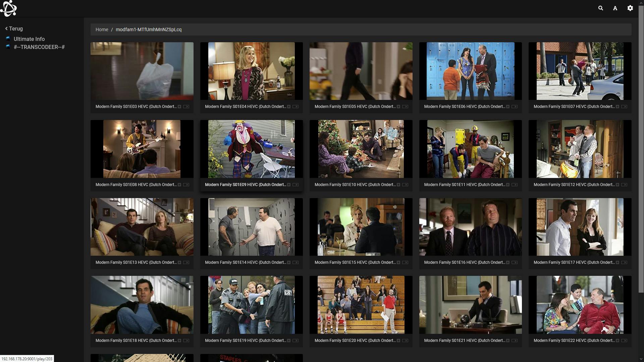
Task: Open Modern Family S01E20 gym bleachers thumbnail
Action: (x=361, y=304)
